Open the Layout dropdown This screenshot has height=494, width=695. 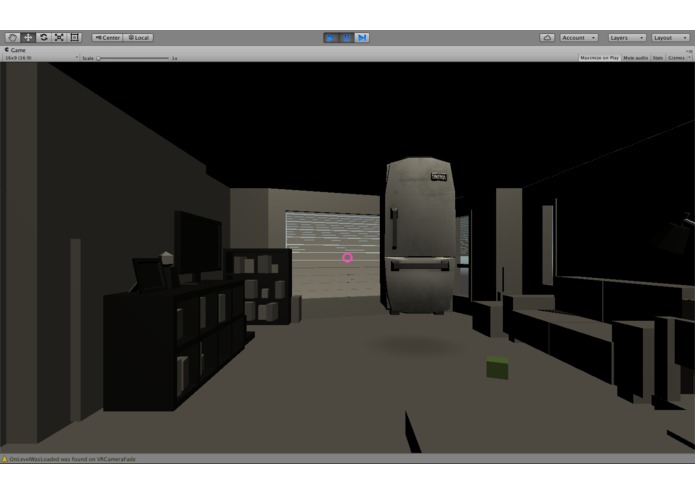[x=671, y=38]
